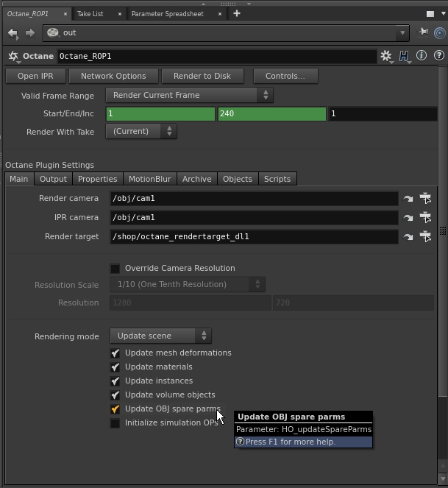448x488 pixels.
Task: Close the Take List tab
Action: (x=120, y=14)
